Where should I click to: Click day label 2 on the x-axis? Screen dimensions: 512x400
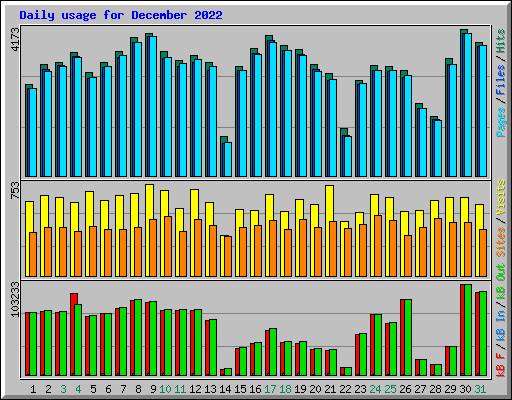tap(48, 389)
